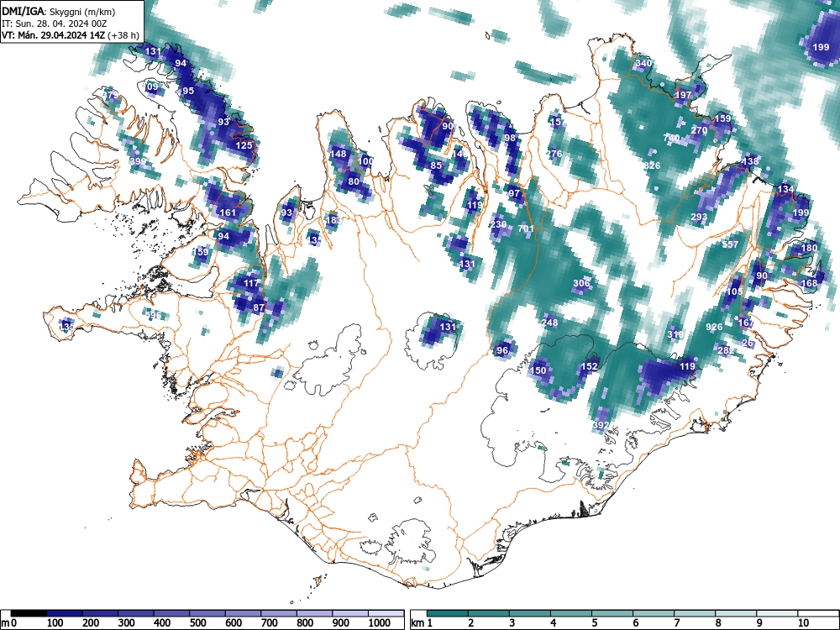Click the 326 visibility value
Screen dimensions: 840x630
coord(652,165)
